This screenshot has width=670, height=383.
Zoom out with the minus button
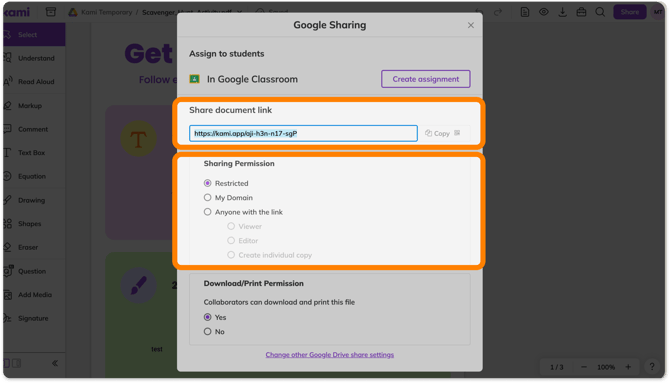584,367
